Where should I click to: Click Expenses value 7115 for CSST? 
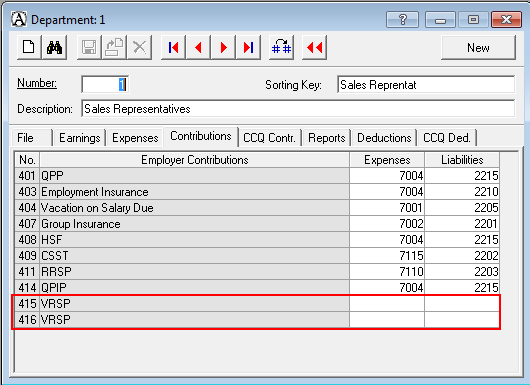[x=387, y=256]
